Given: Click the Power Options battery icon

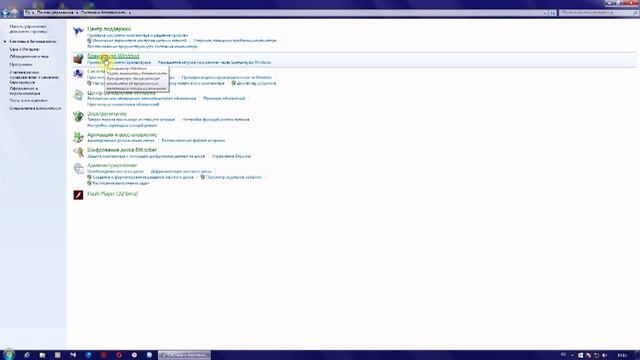Looking at the screenshot, I should click(x=78, y=116).
